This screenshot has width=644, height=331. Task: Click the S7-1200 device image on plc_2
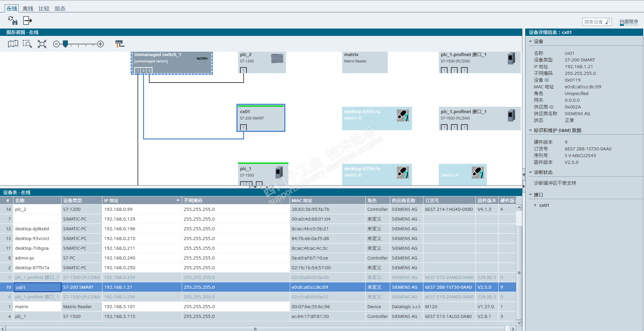(277, 59)
